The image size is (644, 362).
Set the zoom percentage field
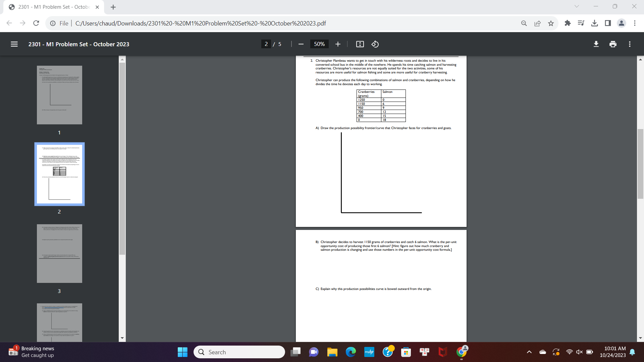click(319, 44)
